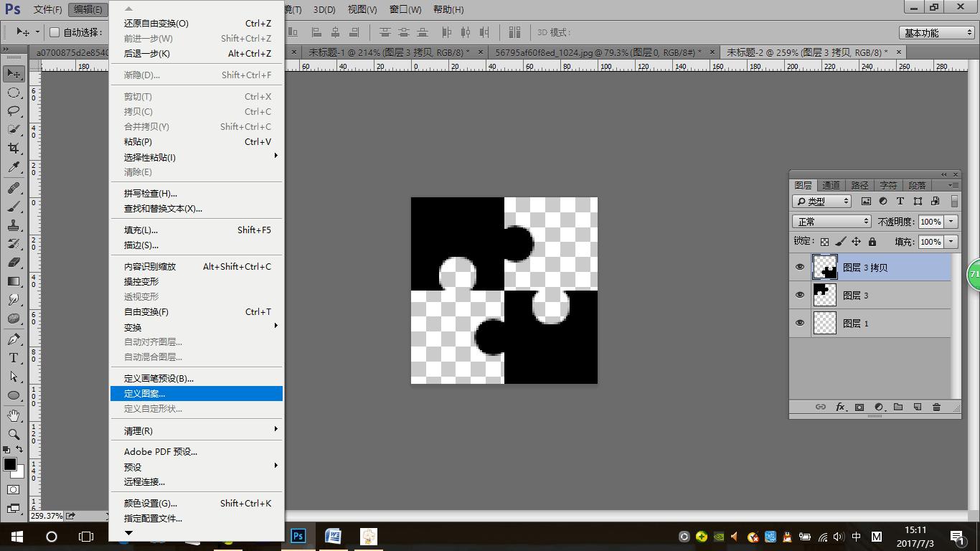The height and width of the screenshot is (551, 980).
Task: Open the 基本功能 workspace dropdown
Action: [x=937, y=33]
